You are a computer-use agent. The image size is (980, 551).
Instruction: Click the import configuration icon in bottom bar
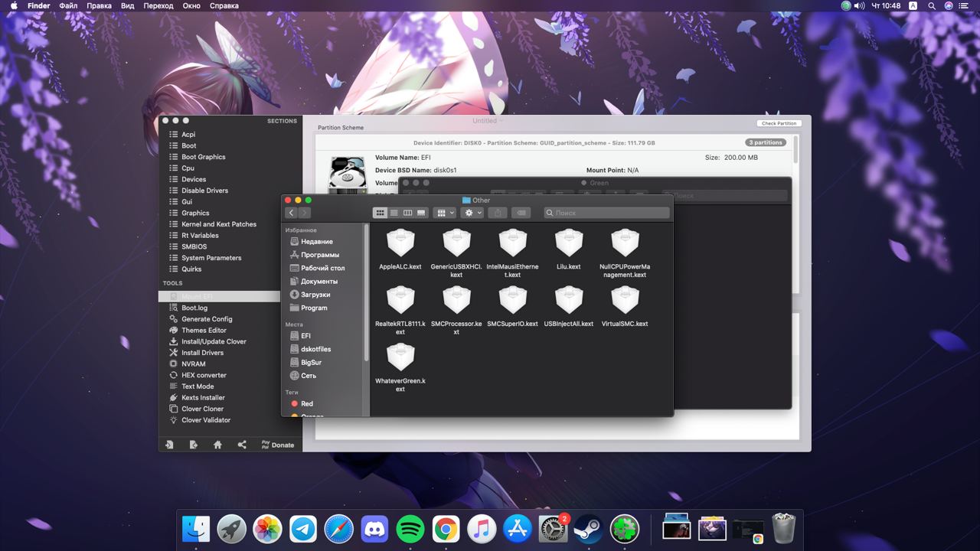click(169, 445)
